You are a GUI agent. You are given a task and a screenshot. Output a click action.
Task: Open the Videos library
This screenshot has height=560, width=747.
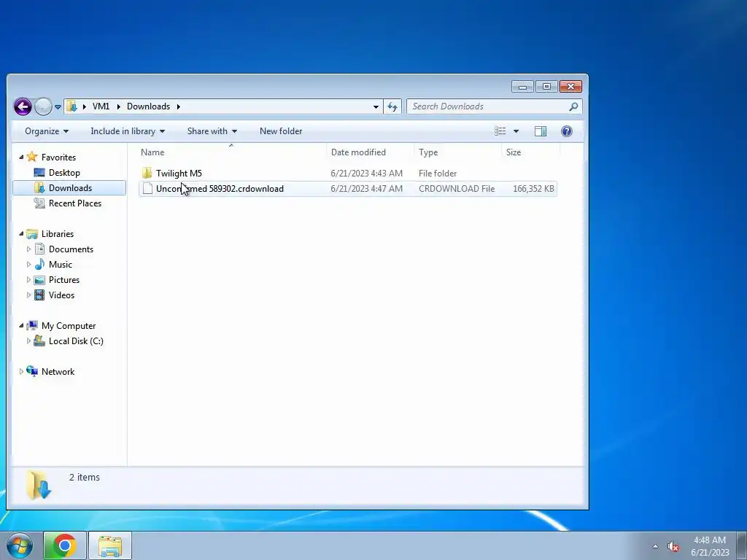[x=61, y=295]
